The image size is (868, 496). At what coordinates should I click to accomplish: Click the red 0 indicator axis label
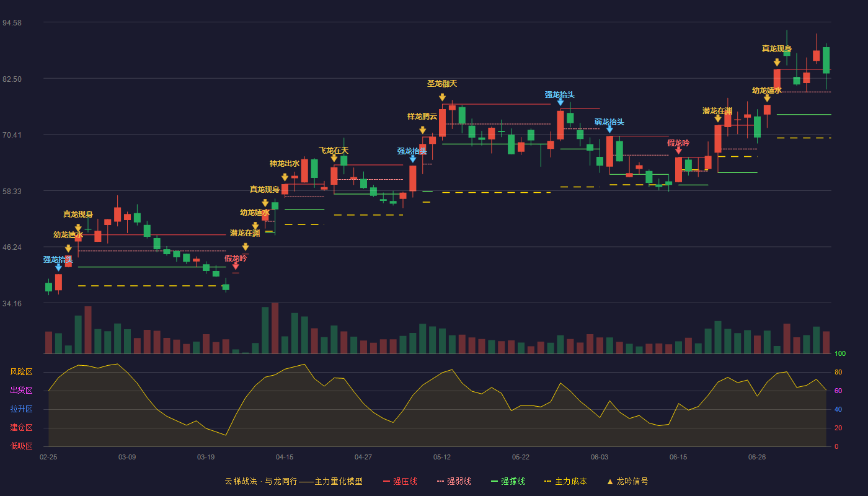click(836, 446)
